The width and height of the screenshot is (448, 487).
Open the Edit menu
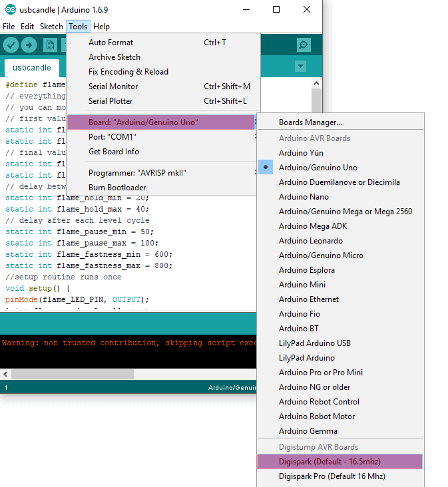click(x=27, y=27)
